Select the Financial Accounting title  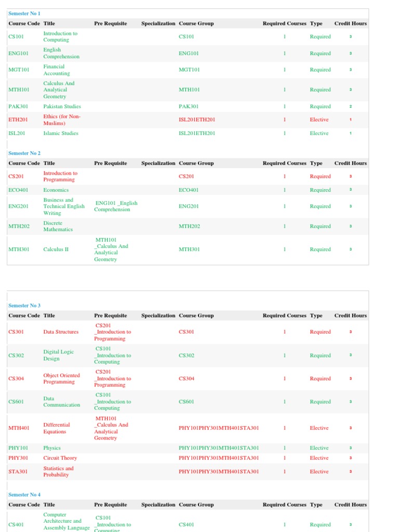[x=57, y=70]
